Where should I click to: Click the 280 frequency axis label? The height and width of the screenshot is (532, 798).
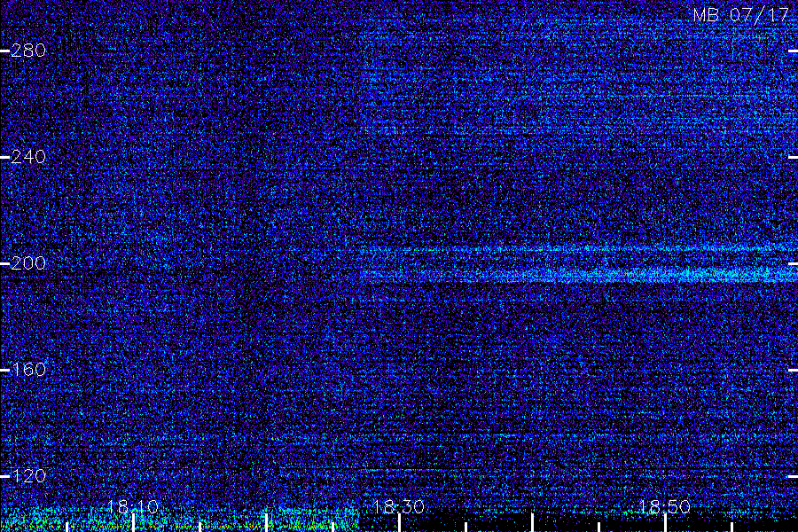[28, 51]
